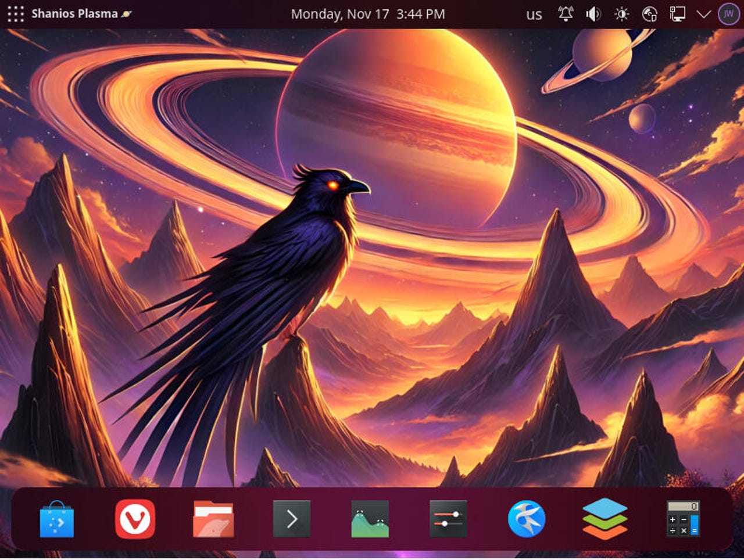744x560 pixels.
Task: Open the Vivaldi browser from the dock
Action: click(x=135, y=519)
